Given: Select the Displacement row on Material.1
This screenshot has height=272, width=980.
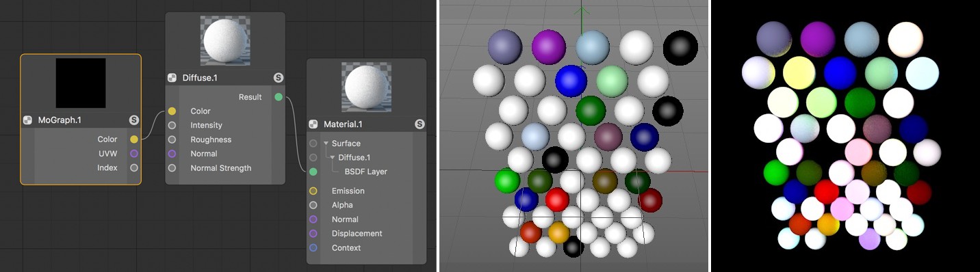Looking at the screenshot, I should 366,234.
